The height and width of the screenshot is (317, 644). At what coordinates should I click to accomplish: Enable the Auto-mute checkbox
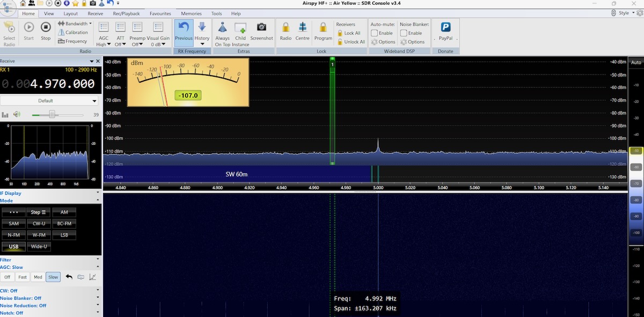375,33
